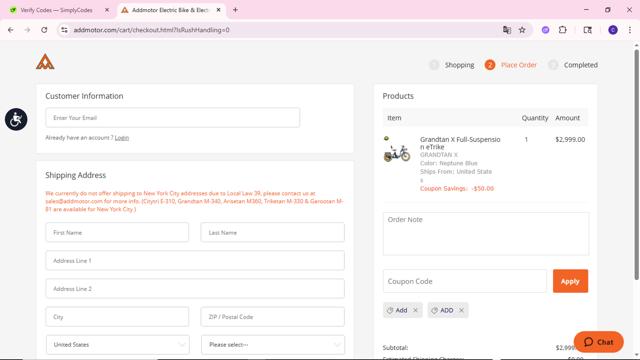Open the purple extension icon
The height and width of the screenshot is (360, 640).
[x=545, y=30]
